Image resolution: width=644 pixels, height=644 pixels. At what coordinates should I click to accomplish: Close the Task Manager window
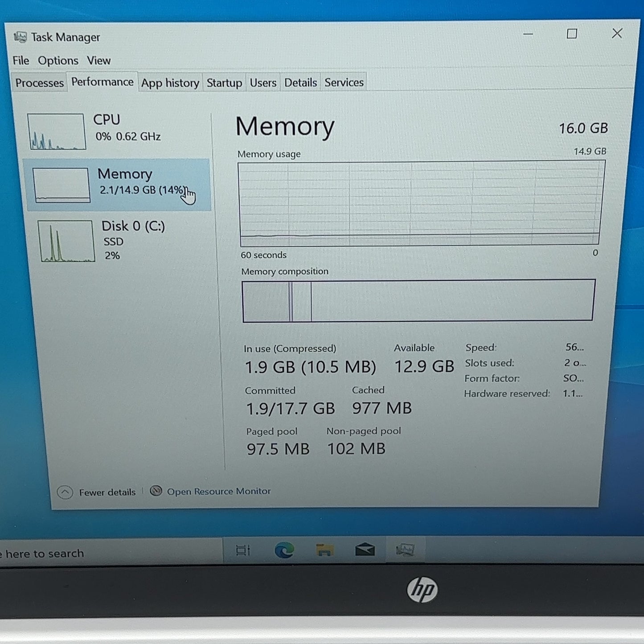617,33
